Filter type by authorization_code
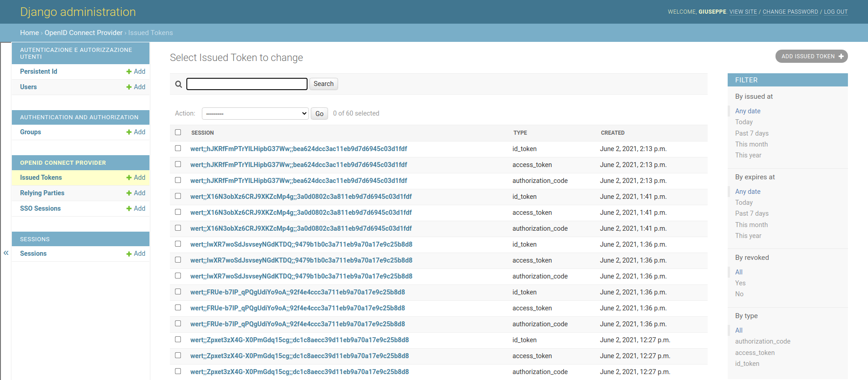The image size is (868, 380). [763, 341]
